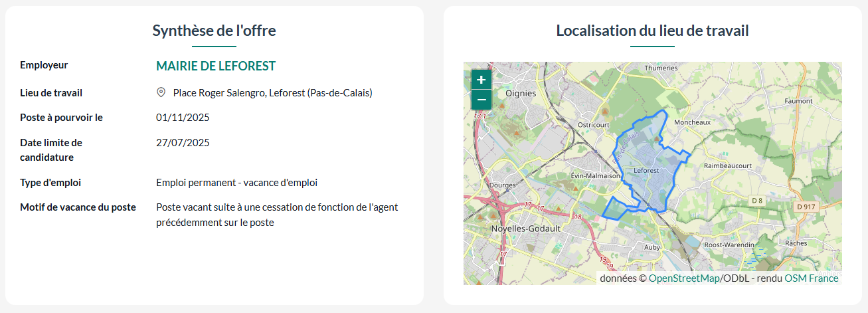Zoom out on the map

coord(481,100)
